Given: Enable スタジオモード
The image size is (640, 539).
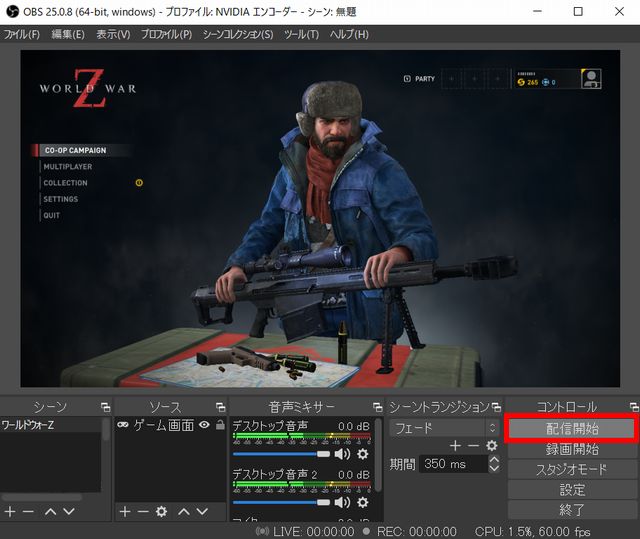Looking at the screenshot, I should pyautogui.click(x=572, y=470).
